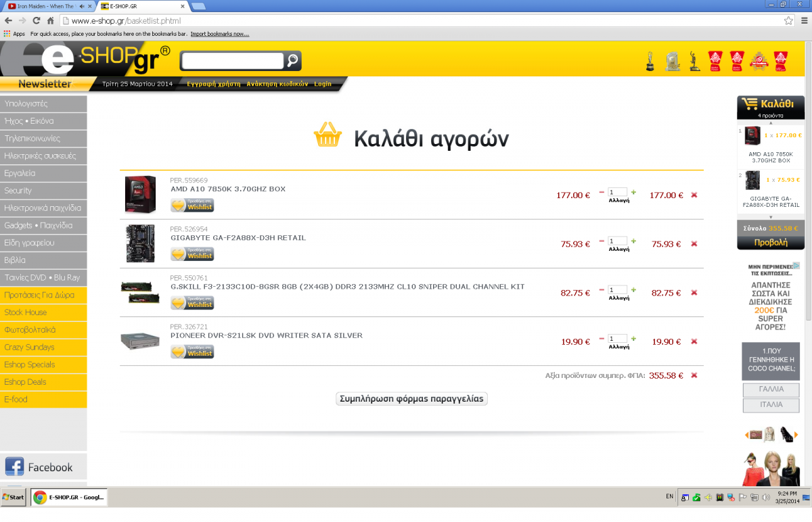Open GIGABYTE motherboard thumbnail
Viewport: 812px width, 522px height.
(x=140, y=243)
